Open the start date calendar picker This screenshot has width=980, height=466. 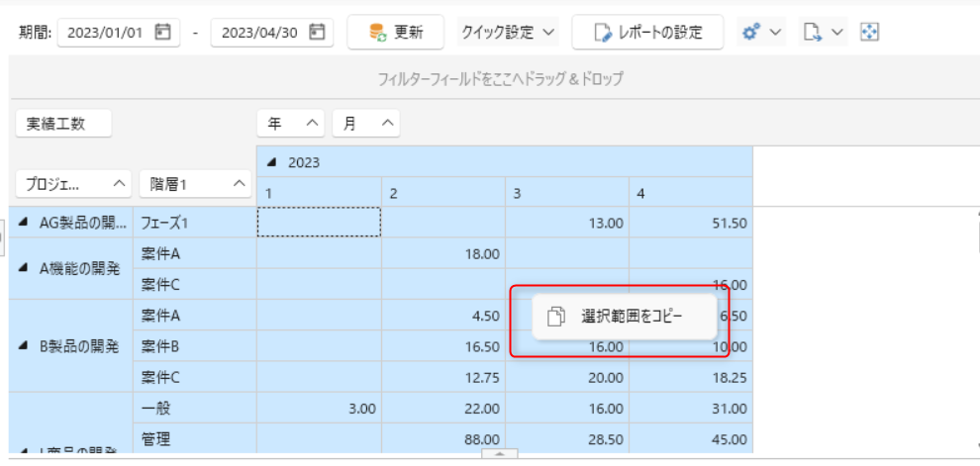click(162, 33)
